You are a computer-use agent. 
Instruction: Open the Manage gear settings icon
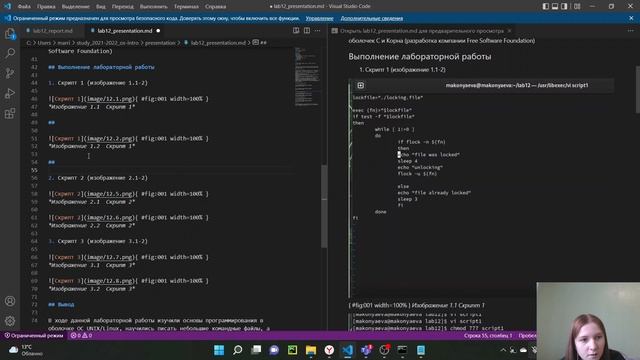(x=10, y=321)
